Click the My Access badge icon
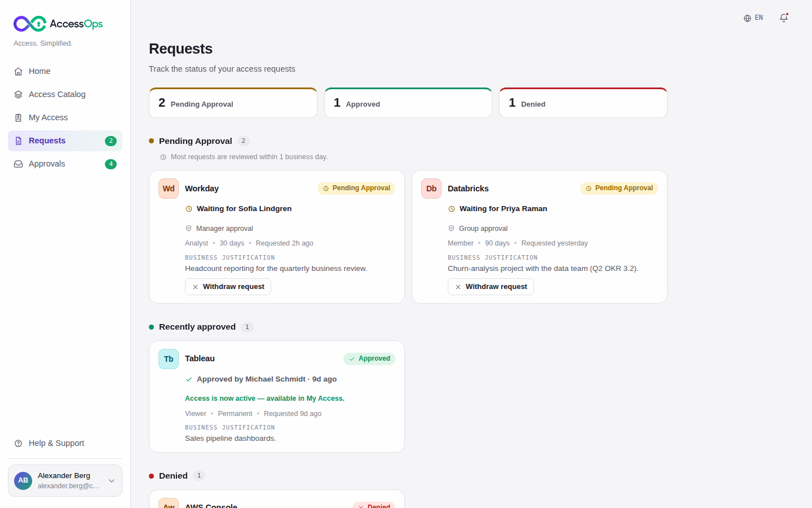 (x=18, y=118)
